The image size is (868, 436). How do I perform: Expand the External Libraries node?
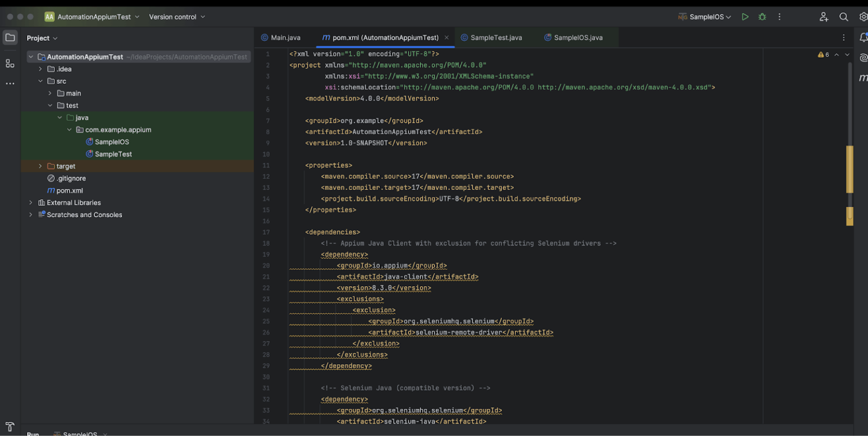coord(30,202)
